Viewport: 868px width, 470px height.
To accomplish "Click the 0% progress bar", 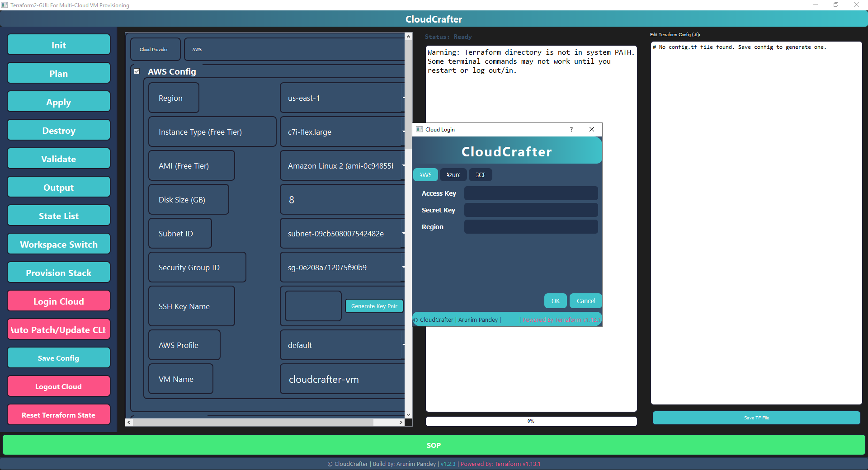I will [x=531, y=421].
